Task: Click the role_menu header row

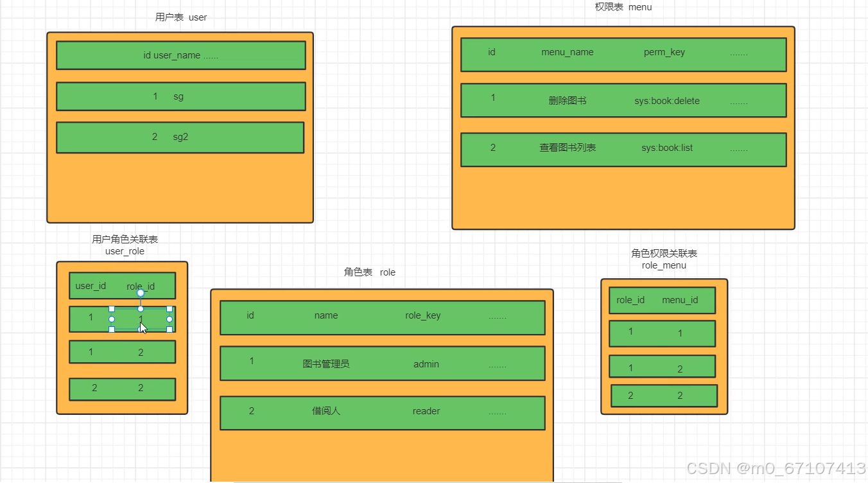Action: tap(662, 300)
